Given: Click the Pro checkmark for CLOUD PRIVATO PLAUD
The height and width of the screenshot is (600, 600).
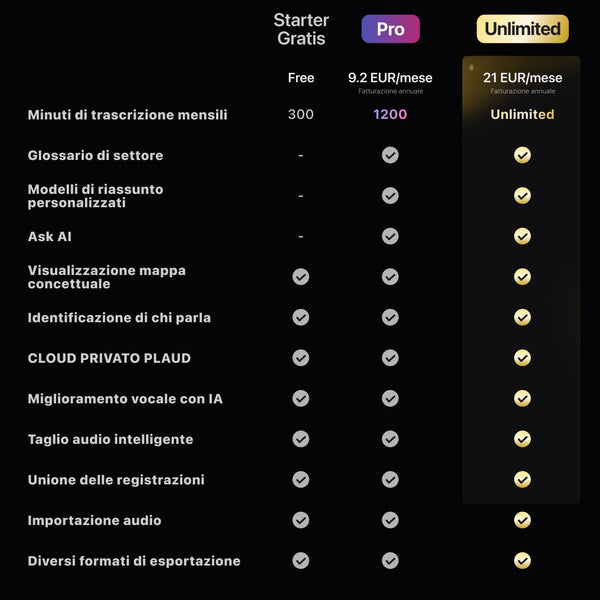Looking at the screenshot, I should [390, 358].
